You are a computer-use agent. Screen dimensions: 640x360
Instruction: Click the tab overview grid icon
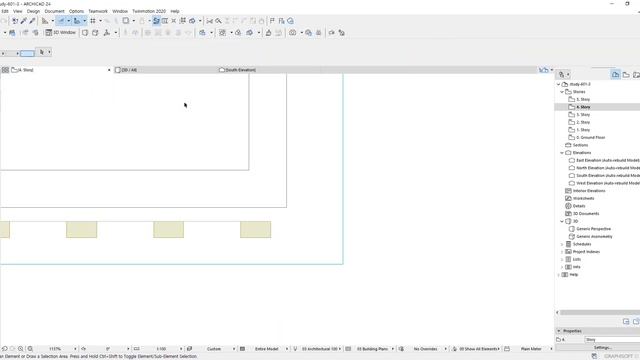point(5,70)
